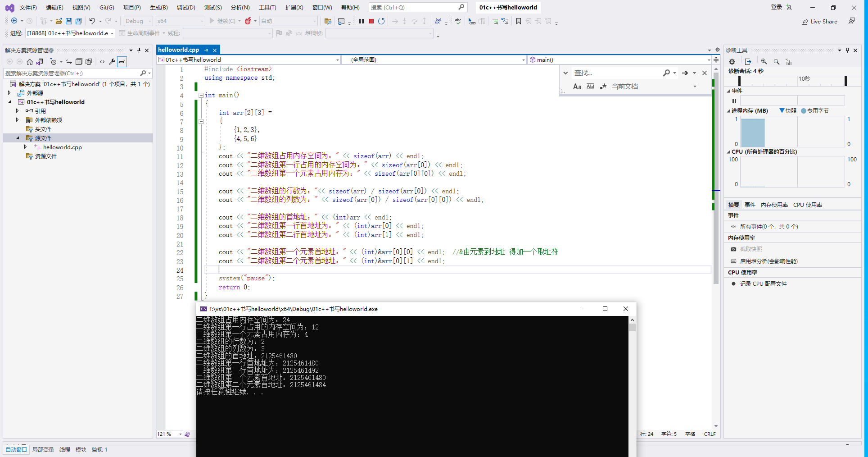Open the 文件(F) menu

pos(28,7)
